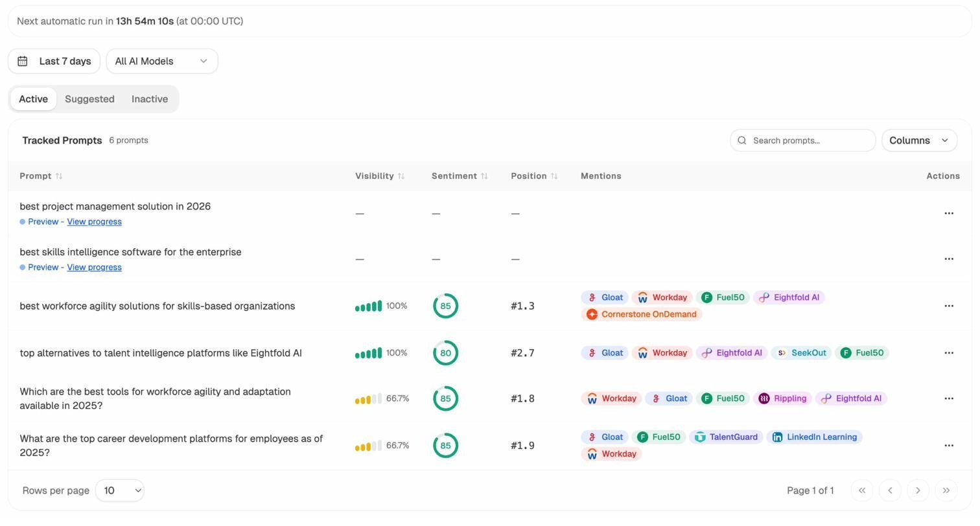This screenshot has height=526, width=980.
Task: Jump to last page of results
Action: [x=946, y=490]
